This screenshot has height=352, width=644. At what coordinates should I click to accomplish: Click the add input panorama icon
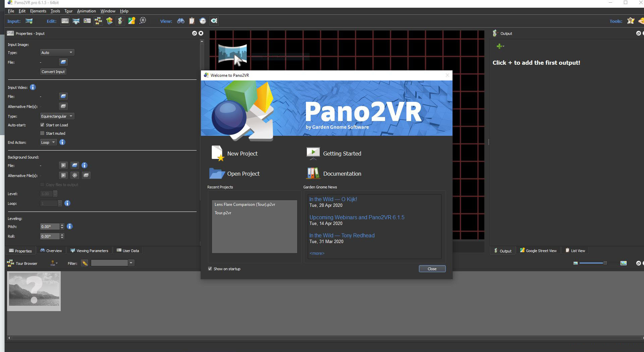pos(29,21)
